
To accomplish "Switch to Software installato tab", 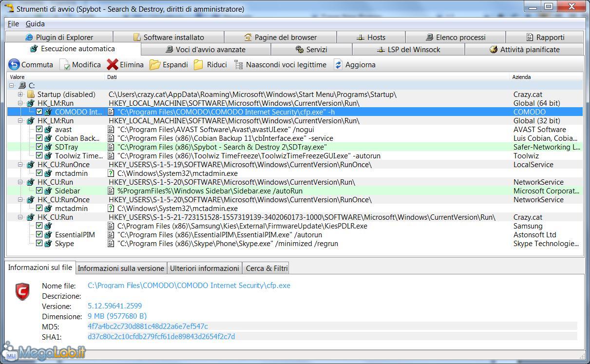I will pos(169,37).
